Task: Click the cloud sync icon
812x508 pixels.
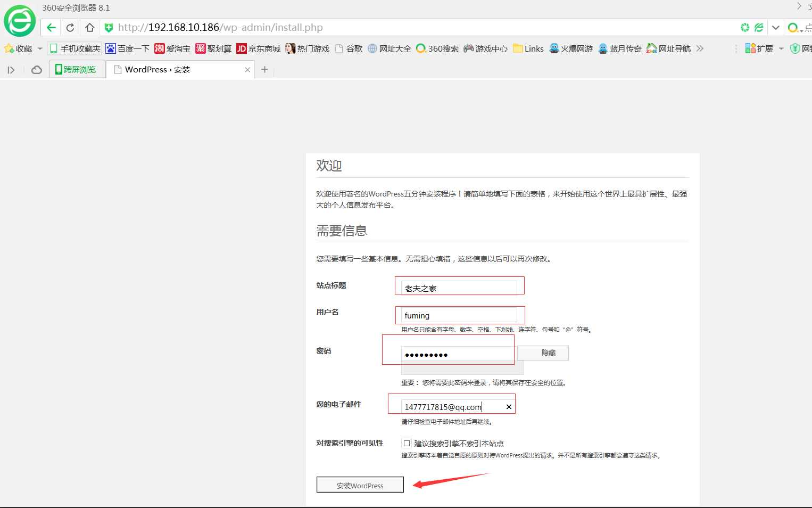Action: pyautogui.click(x=37, y=70)
